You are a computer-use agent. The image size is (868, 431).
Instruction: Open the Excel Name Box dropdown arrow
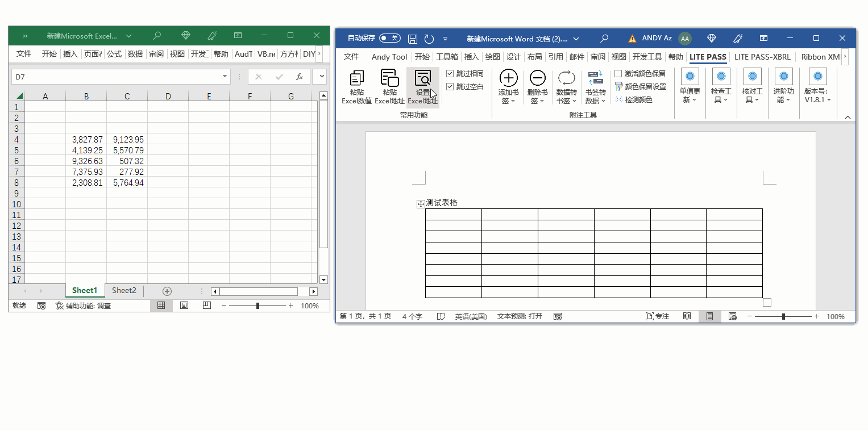click(225, 77)
